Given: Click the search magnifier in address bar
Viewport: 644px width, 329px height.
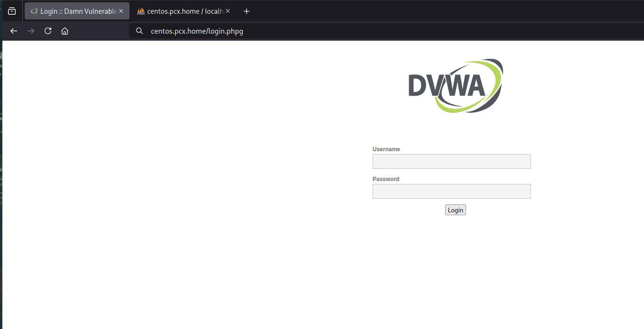Looking at the screenshot, I should (140, 31).
